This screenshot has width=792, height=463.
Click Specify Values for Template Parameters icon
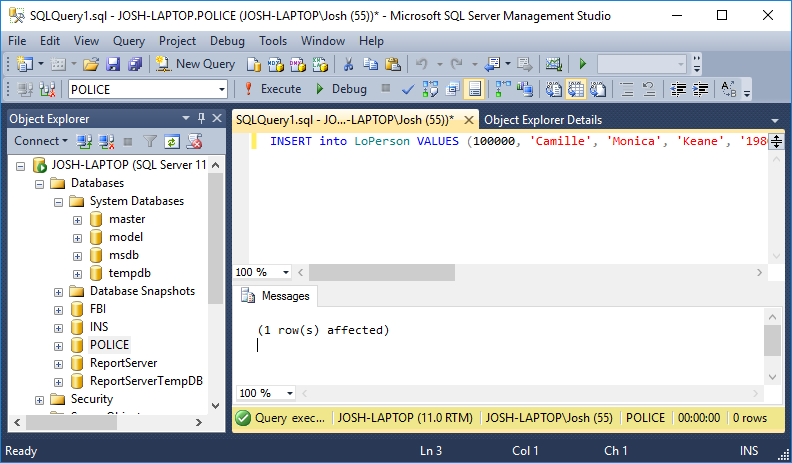tap(728, 89)
